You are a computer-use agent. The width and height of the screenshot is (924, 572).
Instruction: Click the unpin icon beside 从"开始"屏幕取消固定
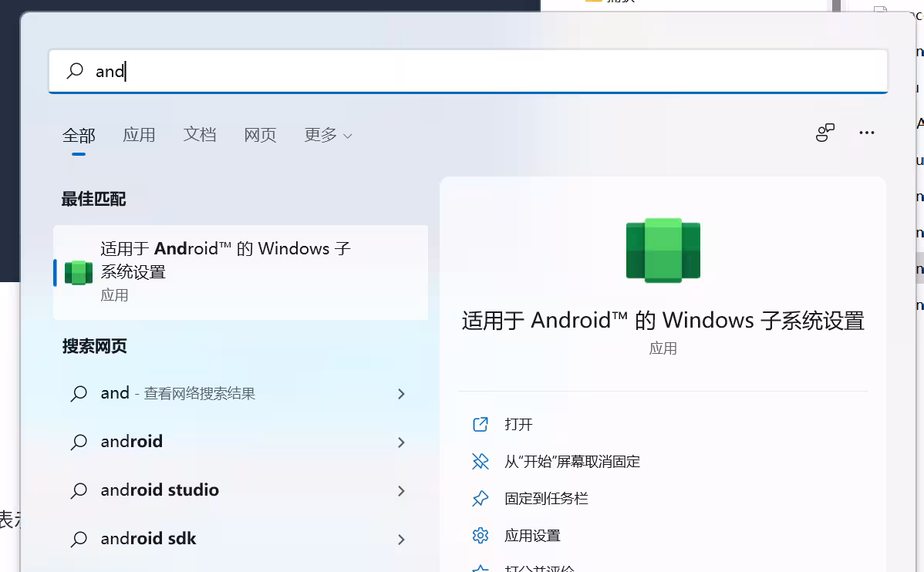click(481, 461)
